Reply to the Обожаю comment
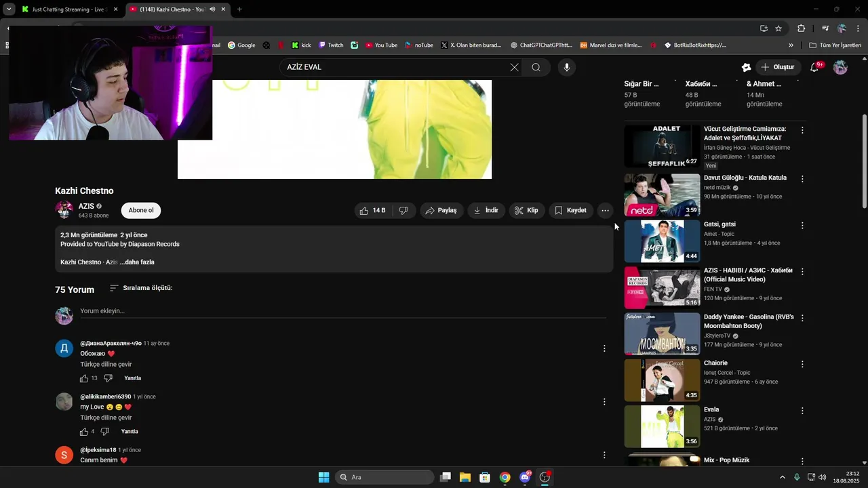868x488 pixels. pyautogui.click(x=132, y=378)
